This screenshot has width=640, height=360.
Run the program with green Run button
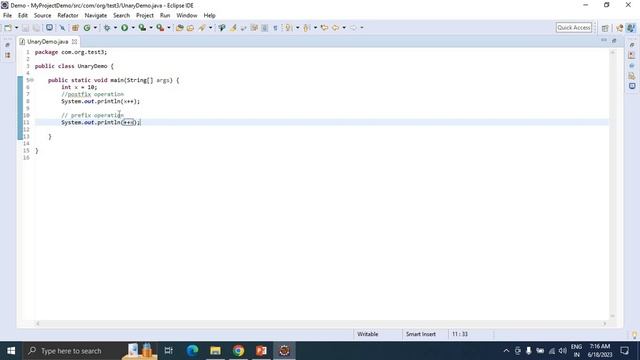[124, 28]
